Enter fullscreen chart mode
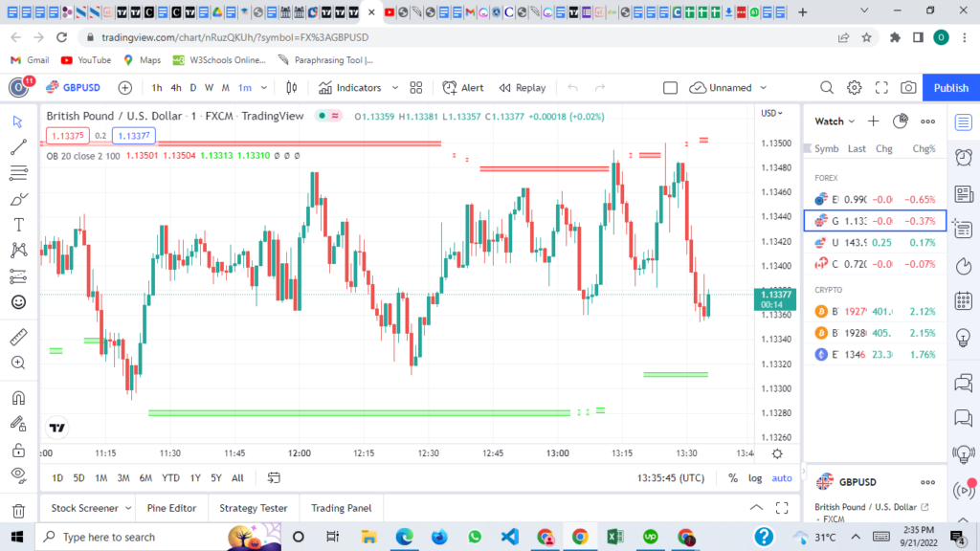980x551 pixels. coord(881,87)
